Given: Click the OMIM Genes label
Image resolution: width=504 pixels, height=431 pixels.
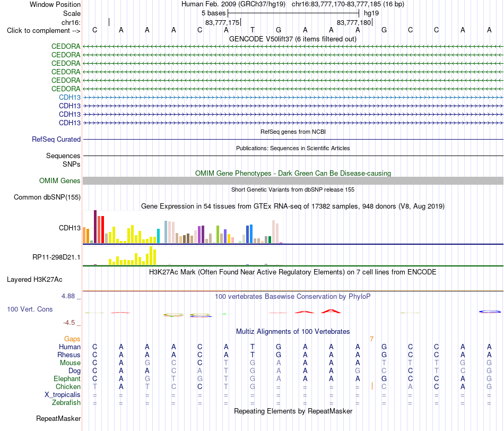Looking at the screenshot, I should [59, 181].
